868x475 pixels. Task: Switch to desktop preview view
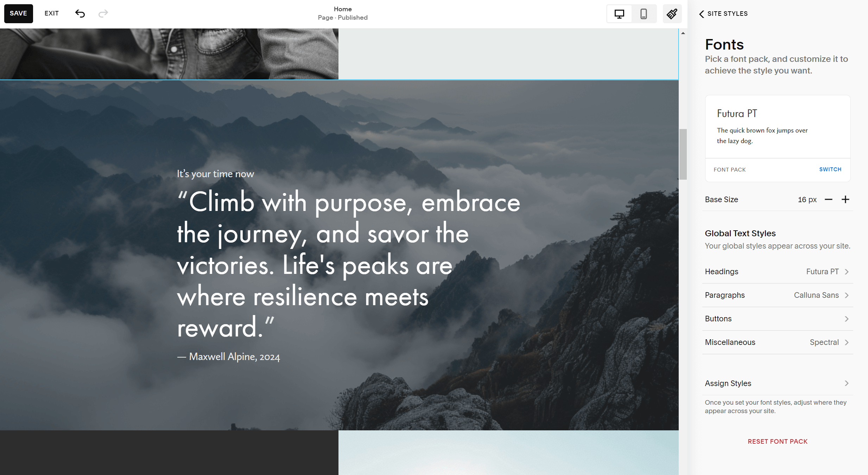619,14
